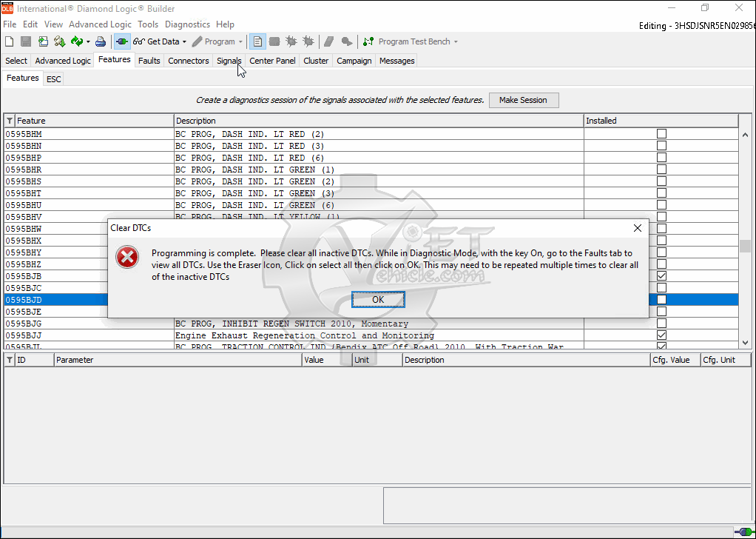Screen dimensions: 756x539
Task: Click the grey icon right of the Eraser
Action: click(x=347, y=41)
